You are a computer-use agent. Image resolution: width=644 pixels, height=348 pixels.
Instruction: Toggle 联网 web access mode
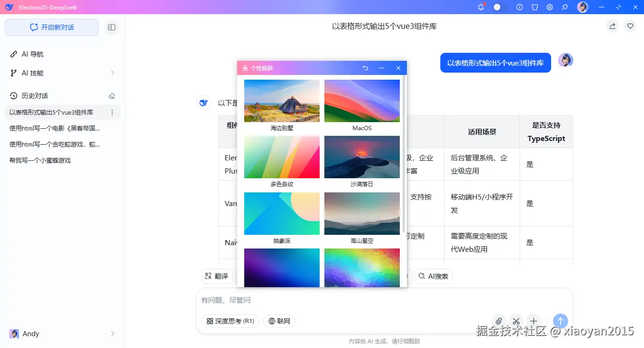point(279,321)
